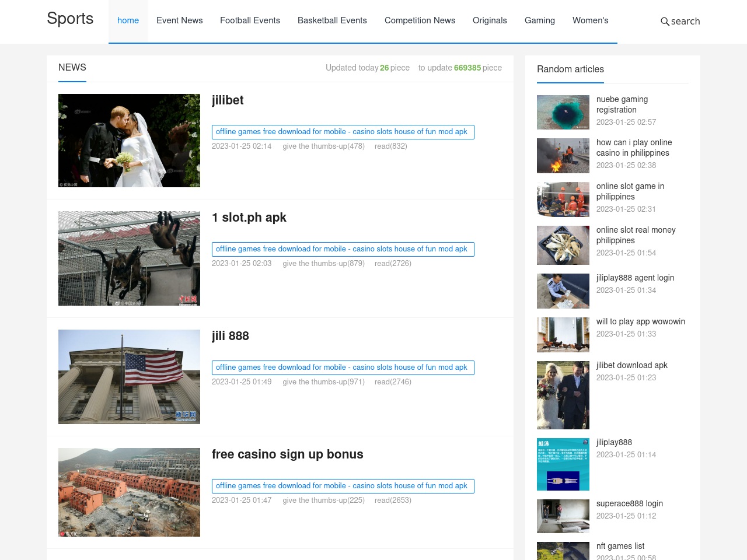
Task: Open superace888 login article
Action: [x=630, y=503]
